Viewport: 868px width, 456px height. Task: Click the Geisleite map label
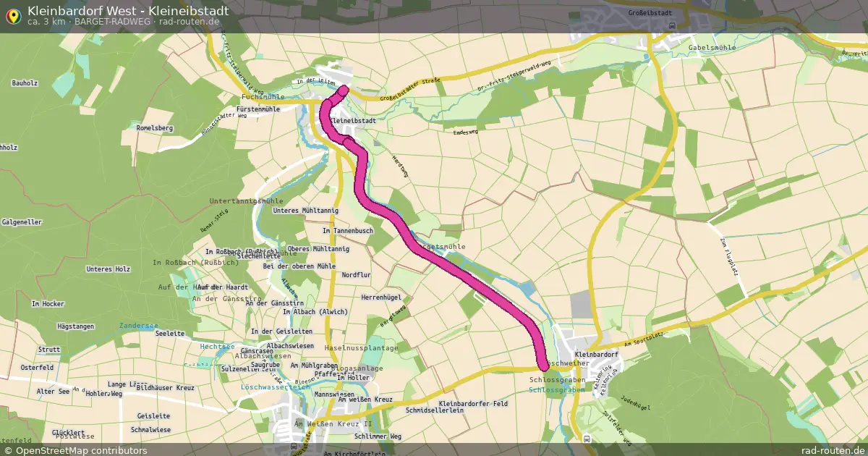pos(153,417)
